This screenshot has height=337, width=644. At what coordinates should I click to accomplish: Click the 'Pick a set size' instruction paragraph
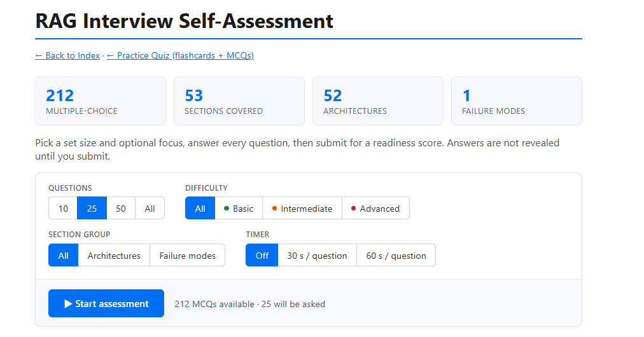297,149
